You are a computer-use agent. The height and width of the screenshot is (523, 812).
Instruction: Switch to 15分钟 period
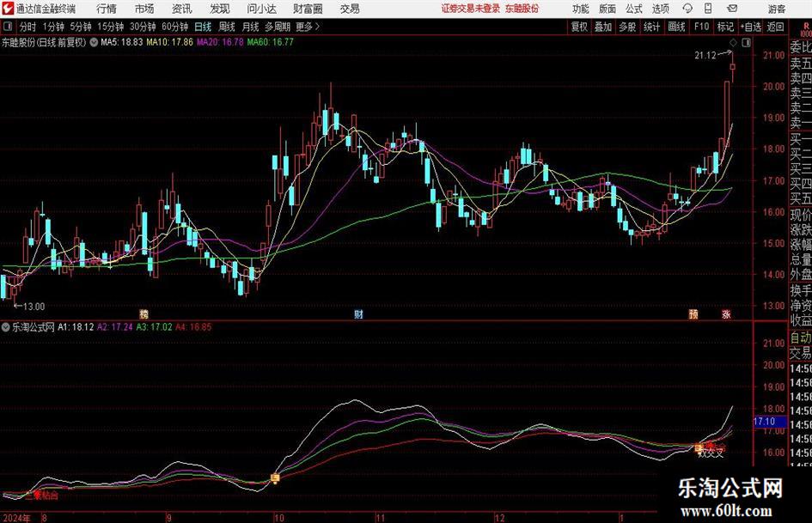(111, 27)
